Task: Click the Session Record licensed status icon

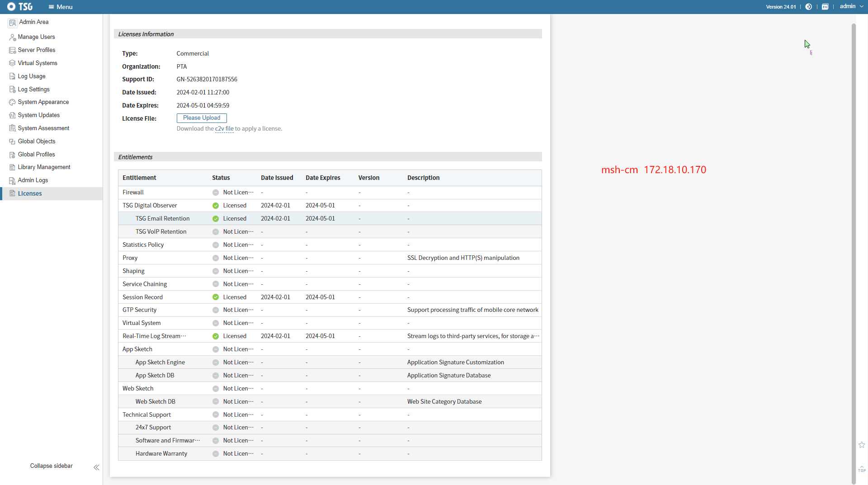Action: (216, 297)
